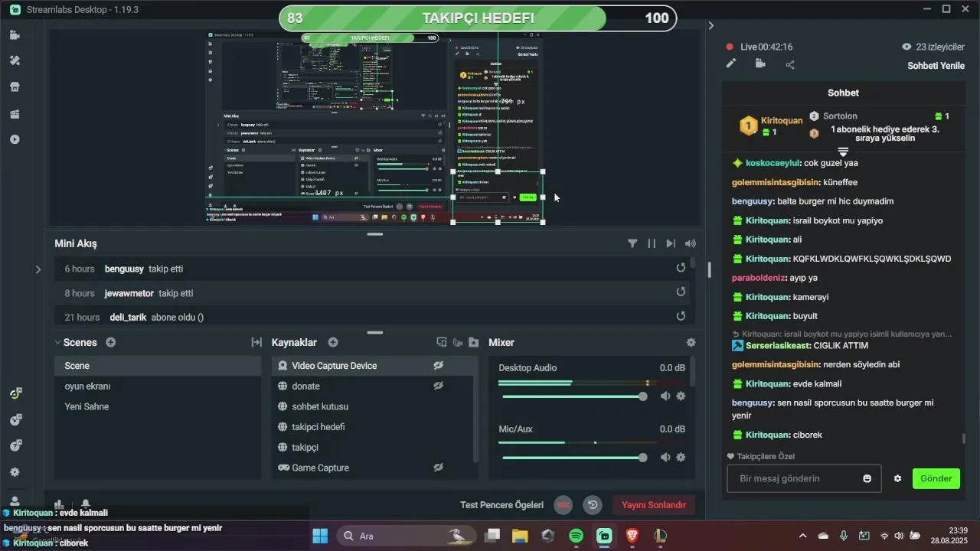Adjust the Mic/Aux volume slider

[x=643, y=458]
